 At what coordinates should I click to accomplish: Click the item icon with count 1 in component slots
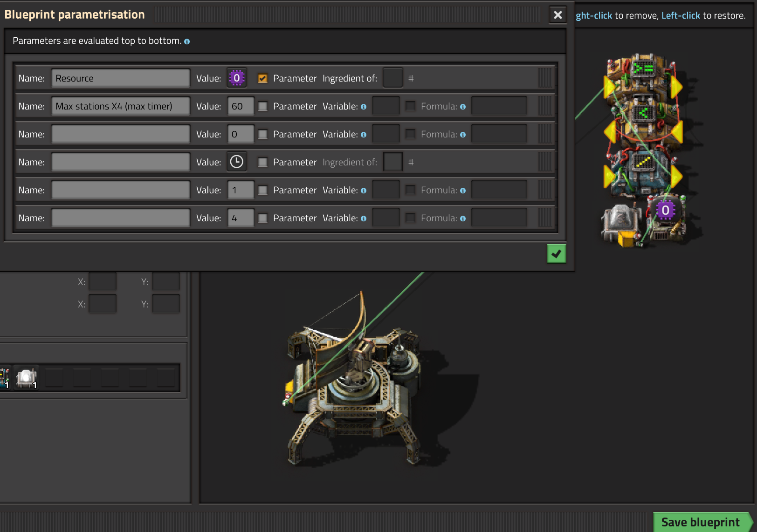coord(27,378)
